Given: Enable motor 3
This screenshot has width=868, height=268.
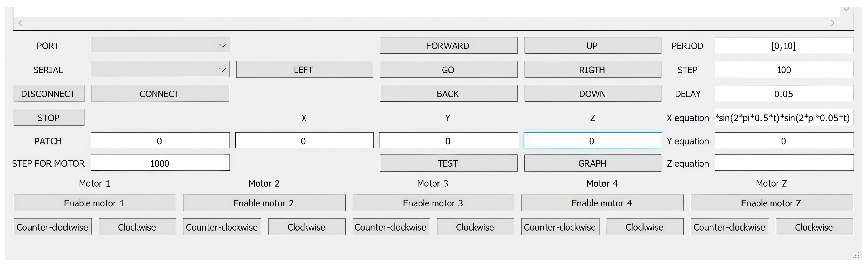Looking at the screenshot, I should pyautogui.click(x=433, y=203).
